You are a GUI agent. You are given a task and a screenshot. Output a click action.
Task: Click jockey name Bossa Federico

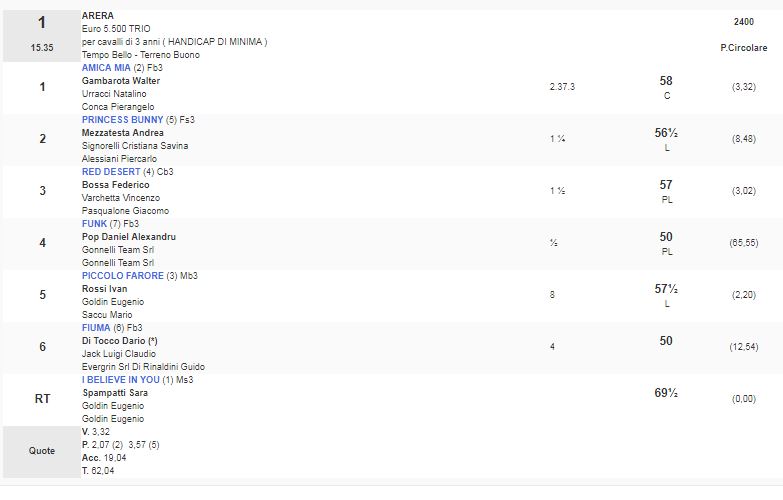pos(115,185)
